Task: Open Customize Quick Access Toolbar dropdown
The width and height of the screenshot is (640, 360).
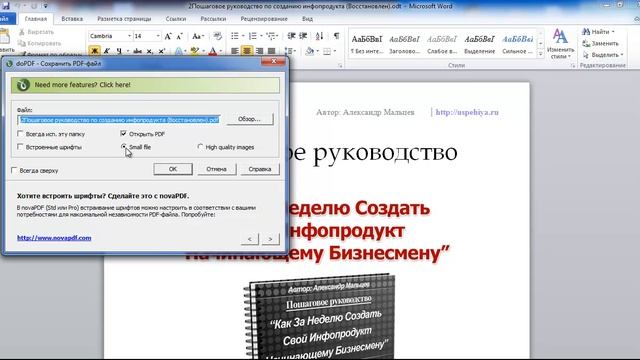Action: (45, 6)
